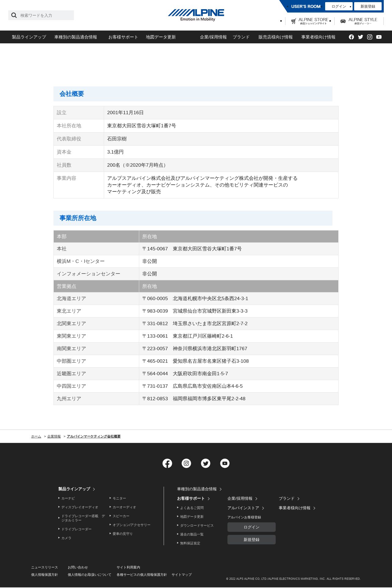Click アルパインマーケティング会社概要 breadcrumb link

point(94,437)
